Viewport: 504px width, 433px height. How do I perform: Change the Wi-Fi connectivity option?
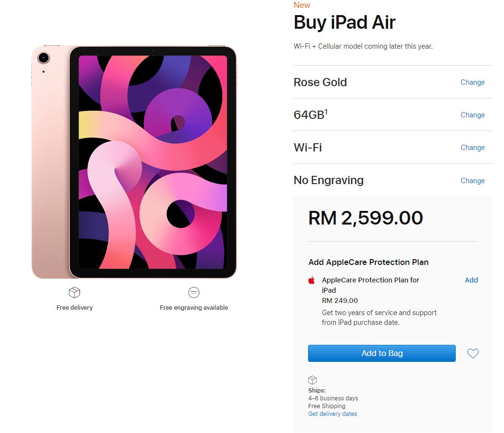(472, 148)
